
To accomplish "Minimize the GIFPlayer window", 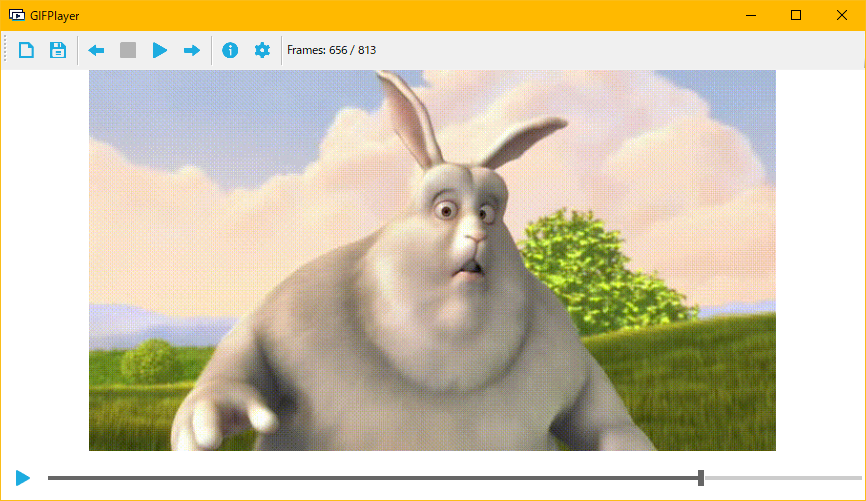I will (751, 15).
